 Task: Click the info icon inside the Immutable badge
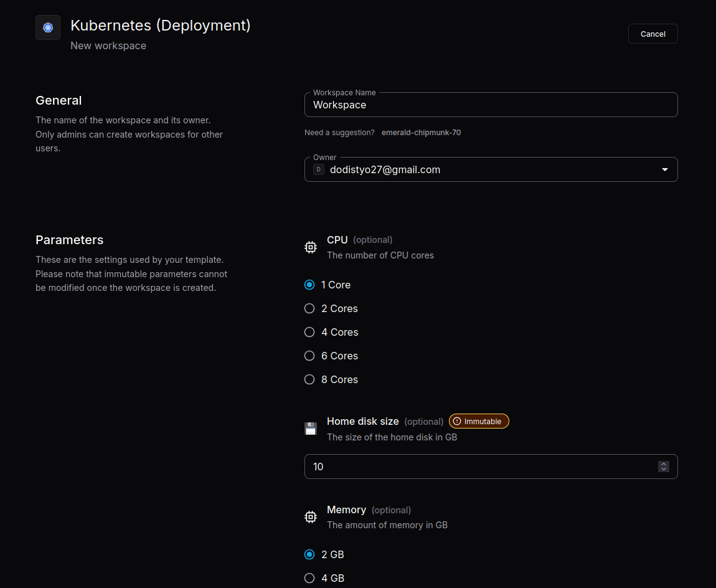[x=457, y=421]
